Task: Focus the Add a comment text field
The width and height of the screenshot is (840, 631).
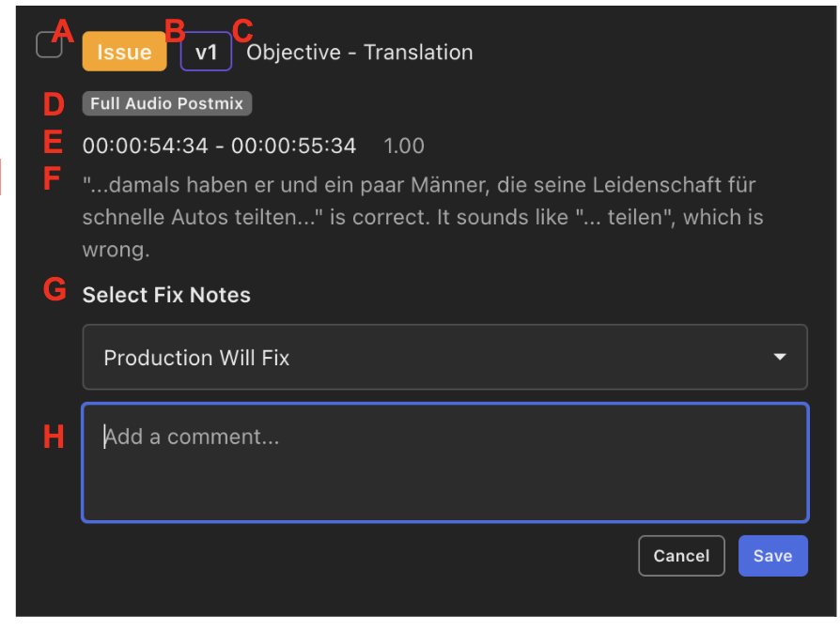Action: tap(444, 462)
